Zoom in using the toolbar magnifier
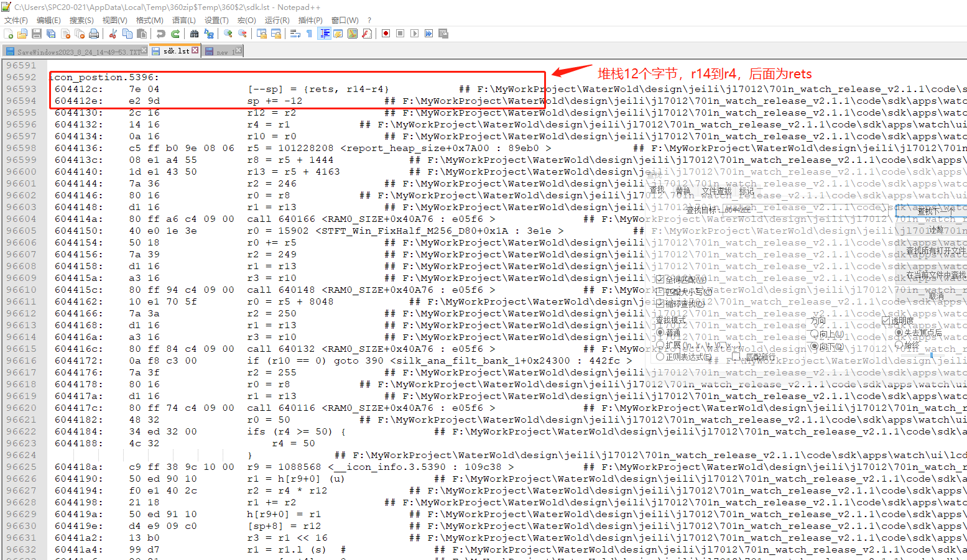Image resolution: width=967 pixels, height=560 pixels. 228,34
